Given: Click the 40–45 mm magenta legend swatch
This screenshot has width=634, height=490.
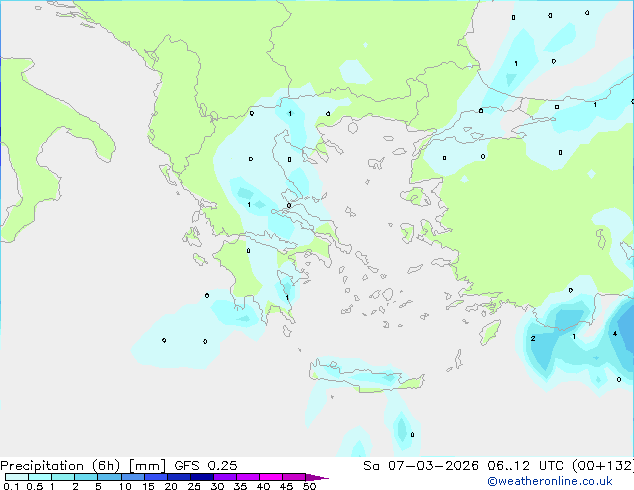Looking at the screenshot, I should (x=271, y=477).
